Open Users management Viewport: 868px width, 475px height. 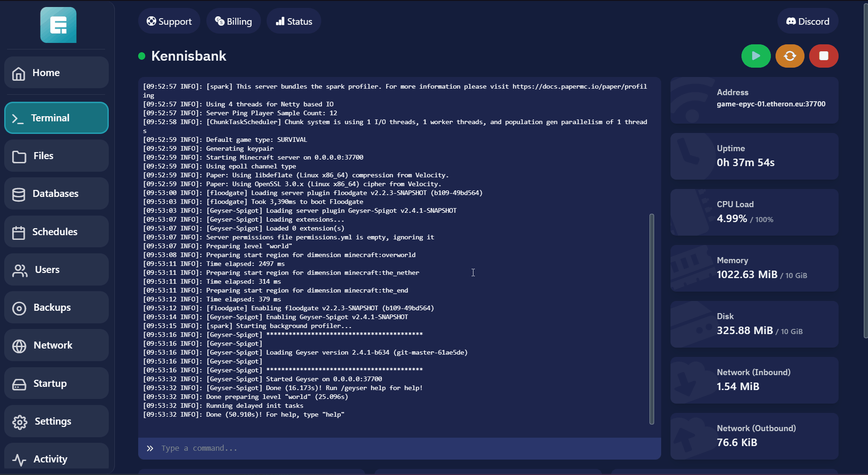point(56,270)
